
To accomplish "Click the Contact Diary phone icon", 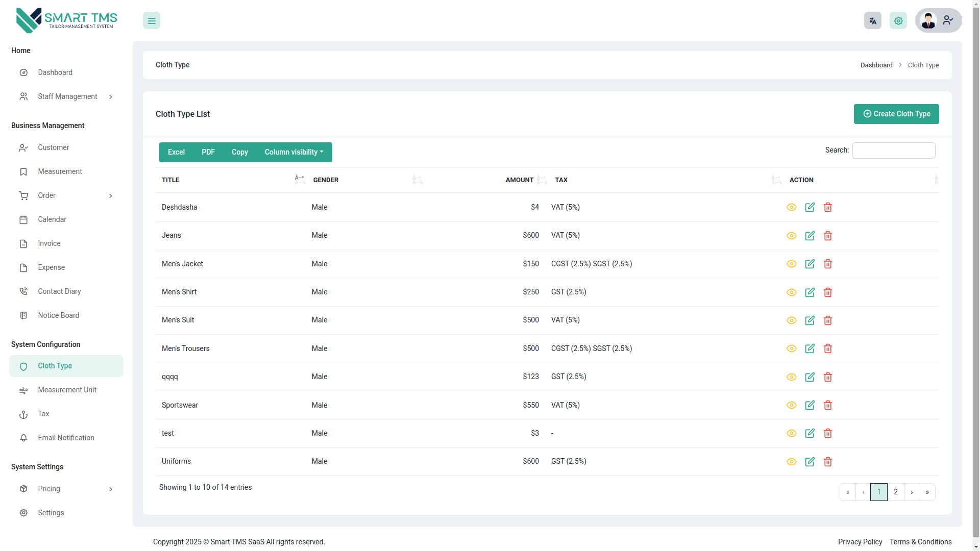I will point(23,291).
